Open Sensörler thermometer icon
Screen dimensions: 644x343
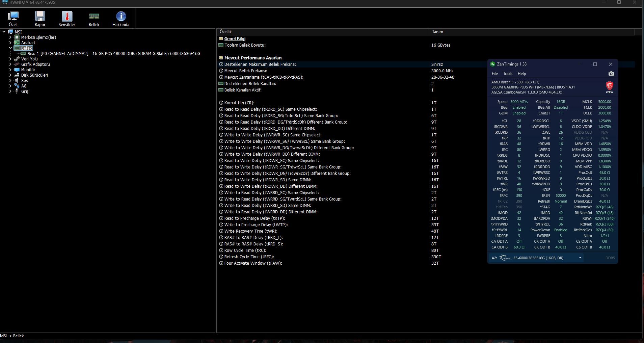67,16
